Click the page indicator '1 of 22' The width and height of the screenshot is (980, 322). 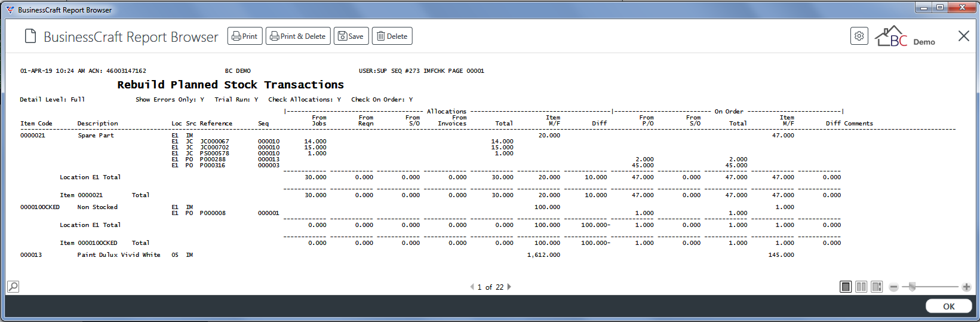(x=490, y=287)
